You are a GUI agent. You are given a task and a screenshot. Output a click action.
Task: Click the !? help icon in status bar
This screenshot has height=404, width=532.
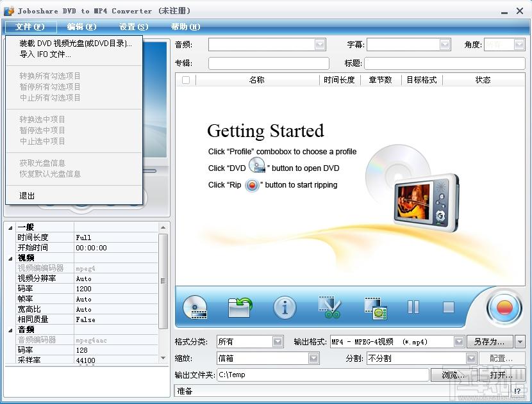(517, 391)
